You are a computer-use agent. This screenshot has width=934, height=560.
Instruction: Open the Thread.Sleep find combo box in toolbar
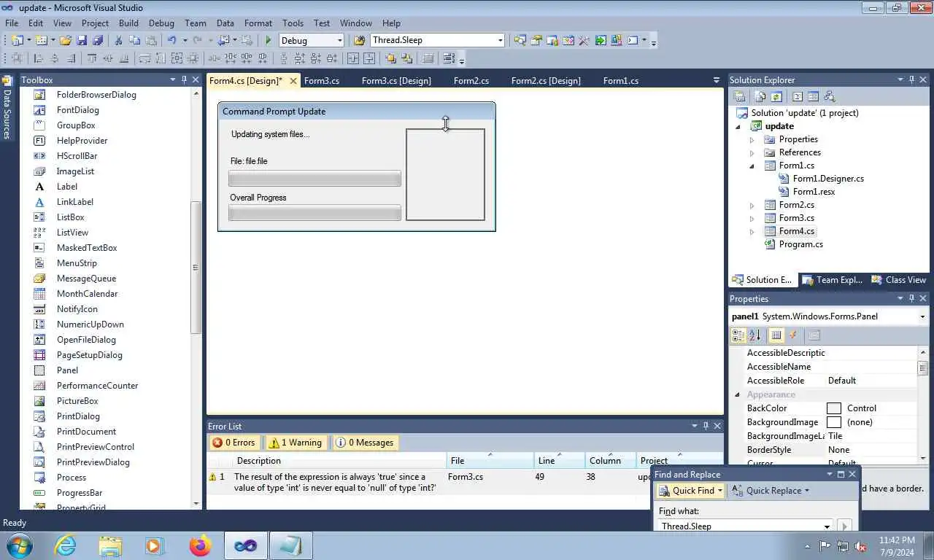coord(500,41)
